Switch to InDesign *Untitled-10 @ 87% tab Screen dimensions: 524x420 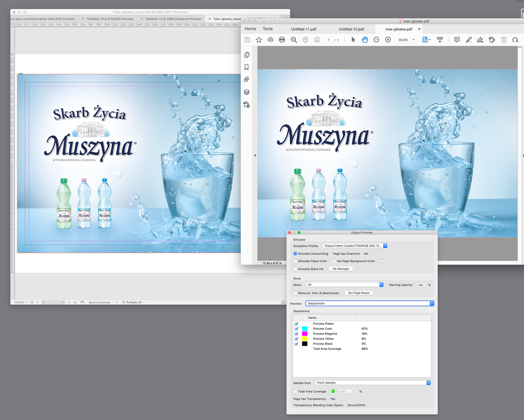110,19
